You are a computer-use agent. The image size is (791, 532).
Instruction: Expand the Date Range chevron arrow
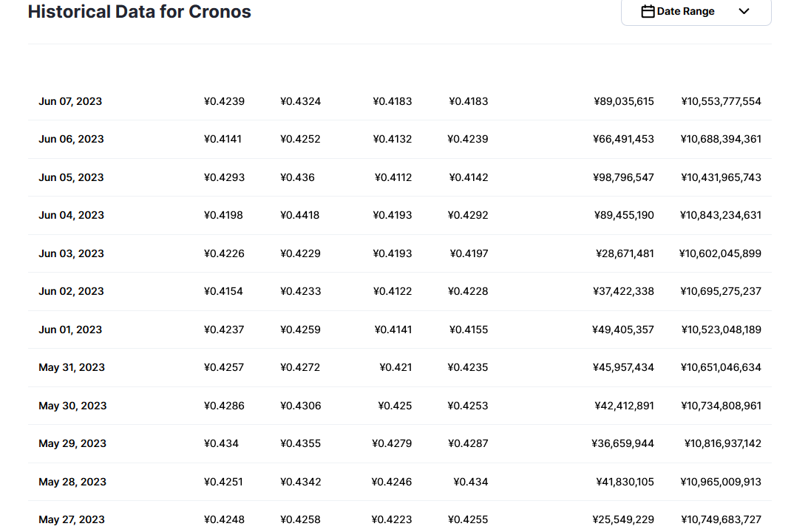click(744, 12)
